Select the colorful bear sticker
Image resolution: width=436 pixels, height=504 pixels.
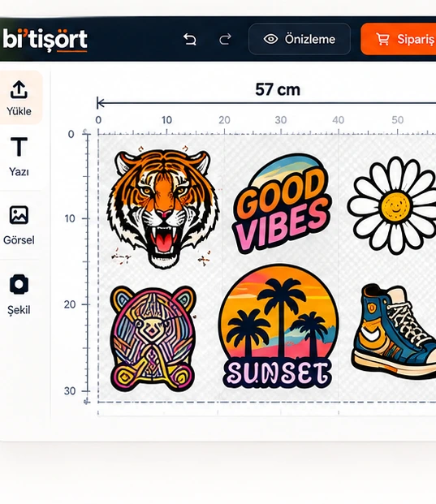(153, 338)
